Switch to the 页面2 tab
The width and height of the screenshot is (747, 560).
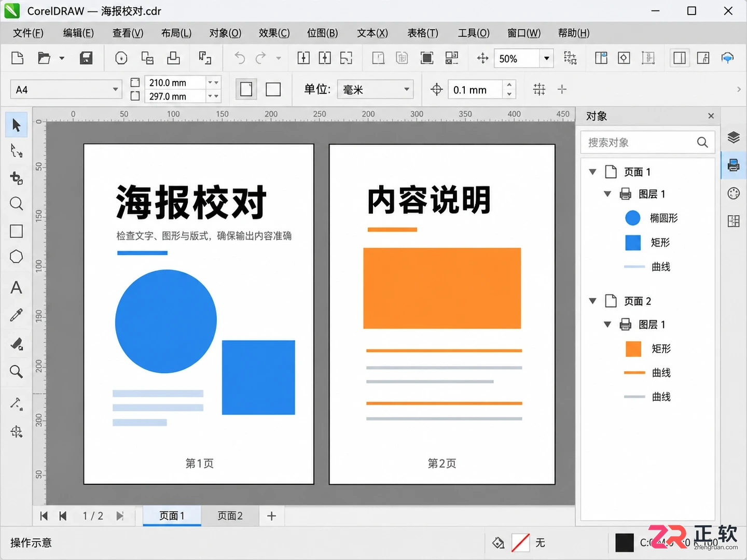pyautogui.click(x=230, y=516)
